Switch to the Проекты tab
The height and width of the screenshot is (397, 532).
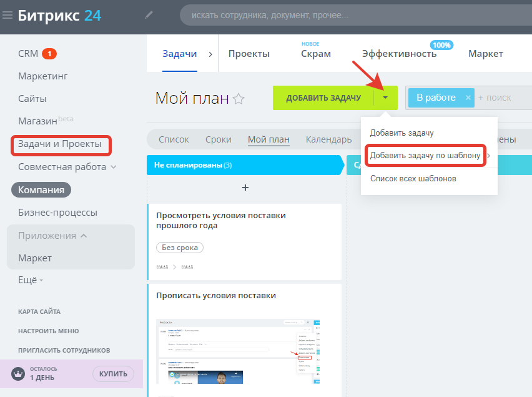[249, 54]
